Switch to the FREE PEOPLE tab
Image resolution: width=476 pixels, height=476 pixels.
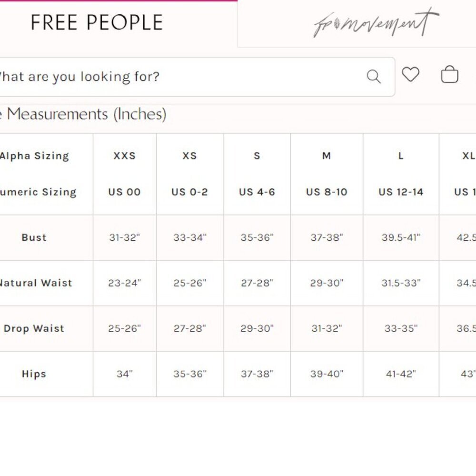point(97,22)
